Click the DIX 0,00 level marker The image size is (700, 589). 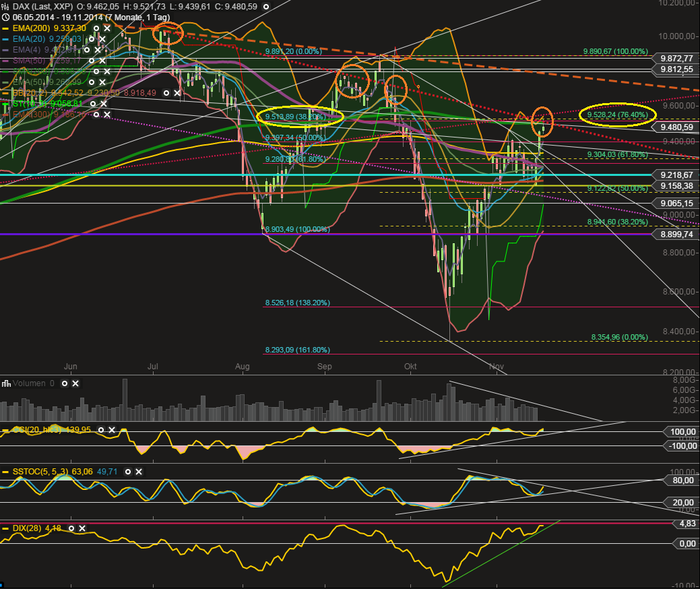[x=685, y=543]
